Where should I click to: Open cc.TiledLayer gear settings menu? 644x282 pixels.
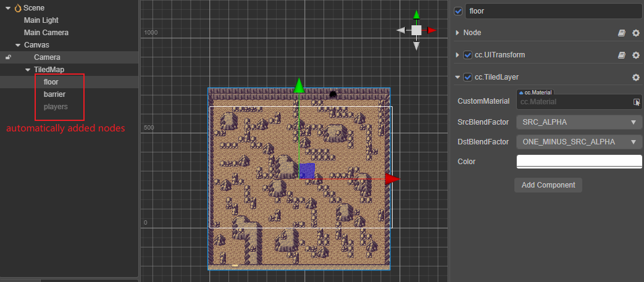[x=635, y=77]
